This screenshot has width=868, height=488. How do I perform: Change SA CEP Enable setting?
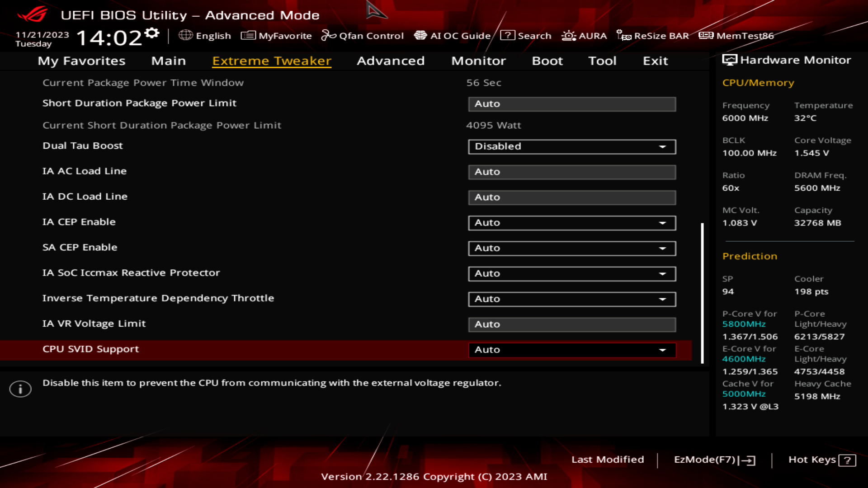click(x=572, y=248)
